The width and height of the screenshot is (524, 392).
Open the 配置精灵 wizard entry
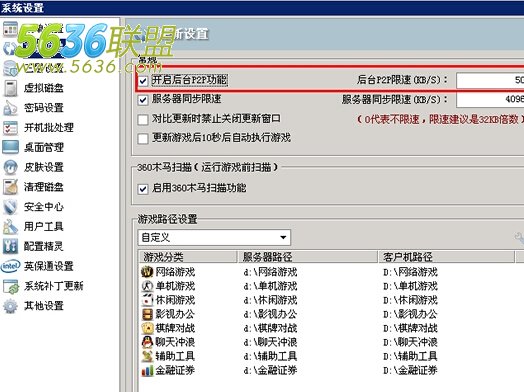(43, 246)
